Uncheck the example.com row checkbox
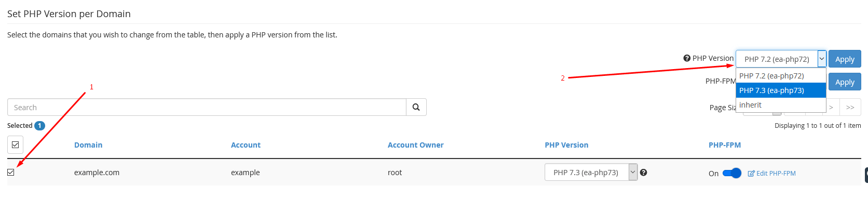Viewport: 868px width, 198px height. [x=11, y=172]
